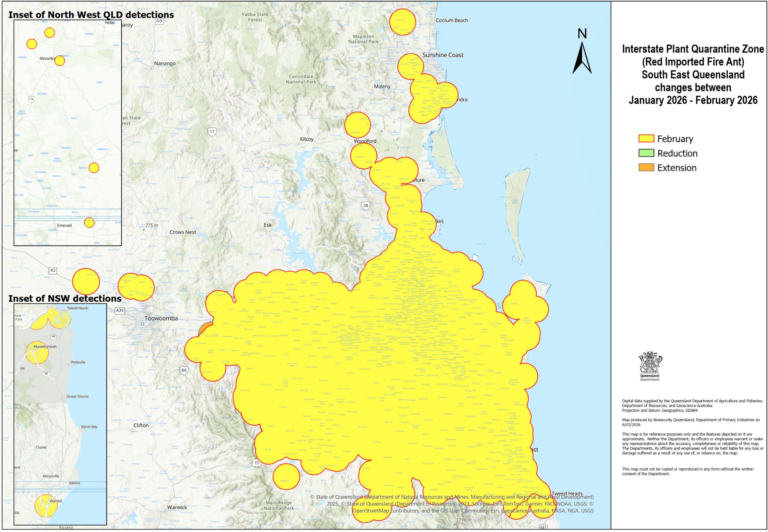Click the 'Woodford' town label

pos(365,141)
